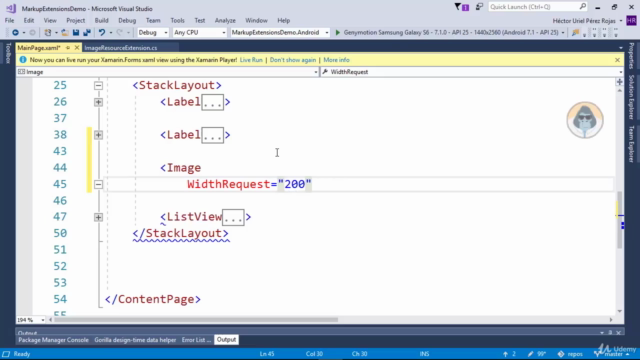This screenshot has height=360, width=640.
Task: Click the Navigate Backward toolbar icon
Action: tap(15, 33)
